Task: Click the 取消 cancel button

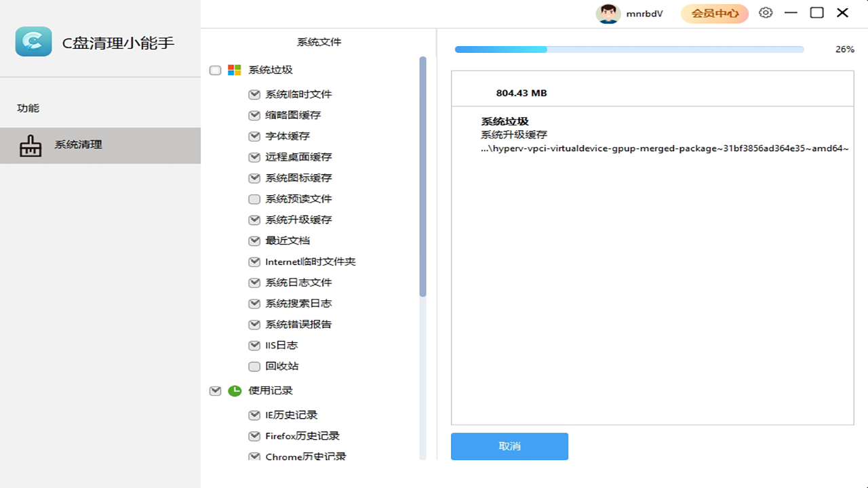Action: point(509,446)
